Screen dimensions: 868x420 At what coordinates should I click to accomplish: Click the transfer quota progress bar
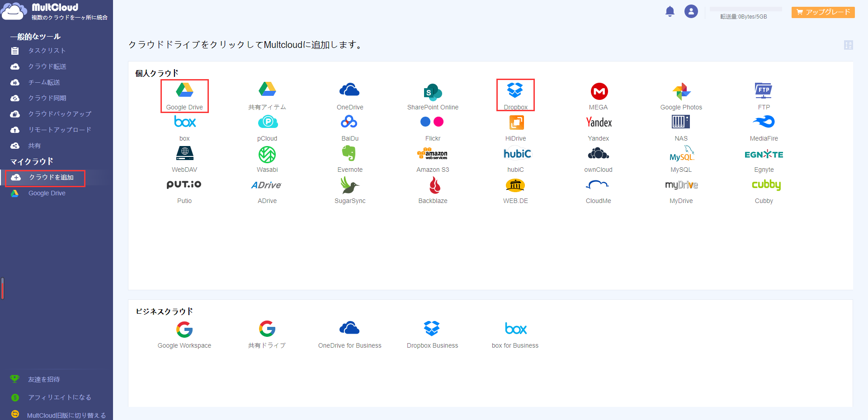click(x=745, y=9)
